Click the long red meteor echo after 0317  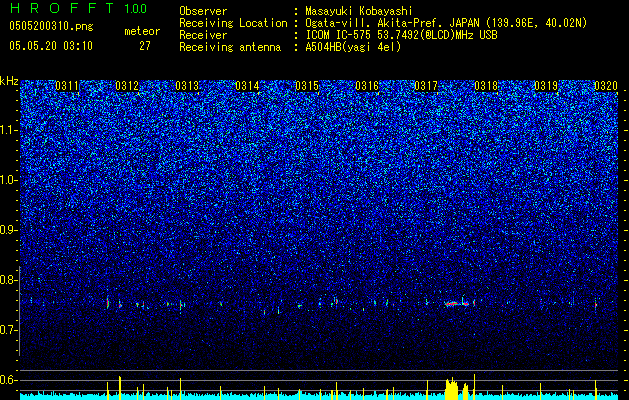pyautogui.click(x=457, y=304)
